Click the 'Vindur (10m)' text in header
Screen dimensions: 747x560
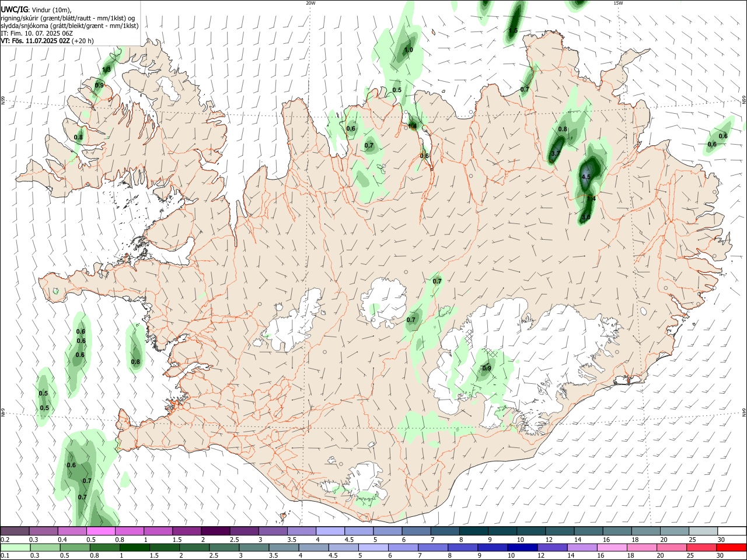[x=51, y=10]
